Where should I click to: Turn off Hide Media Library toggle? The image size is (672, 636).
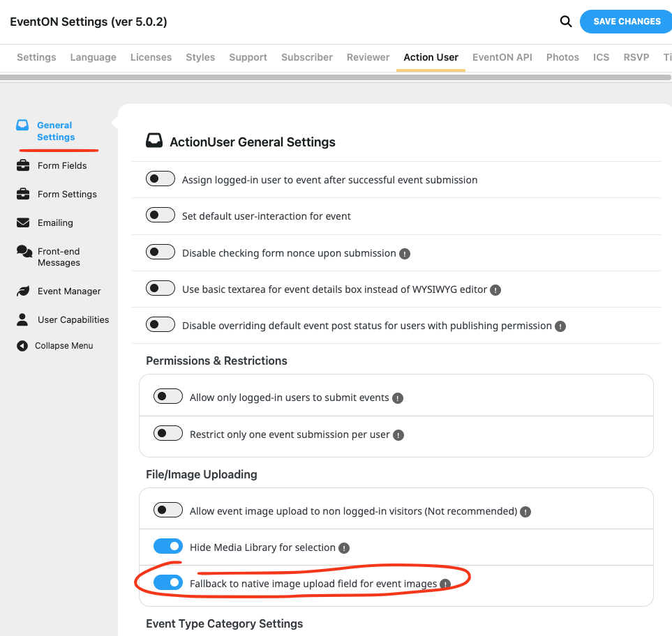[x=168, y=546]
